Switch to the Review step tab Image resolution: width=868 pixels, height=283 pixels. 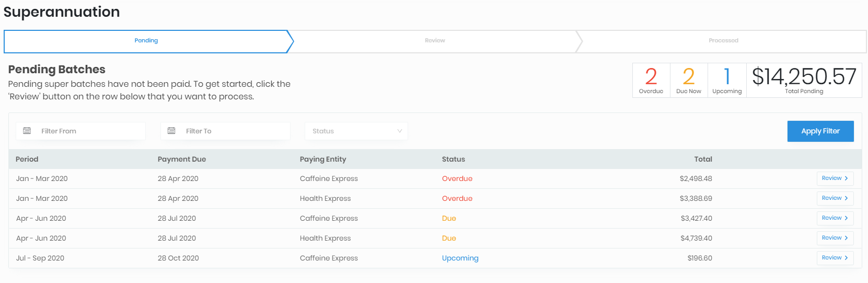point(435,41)
